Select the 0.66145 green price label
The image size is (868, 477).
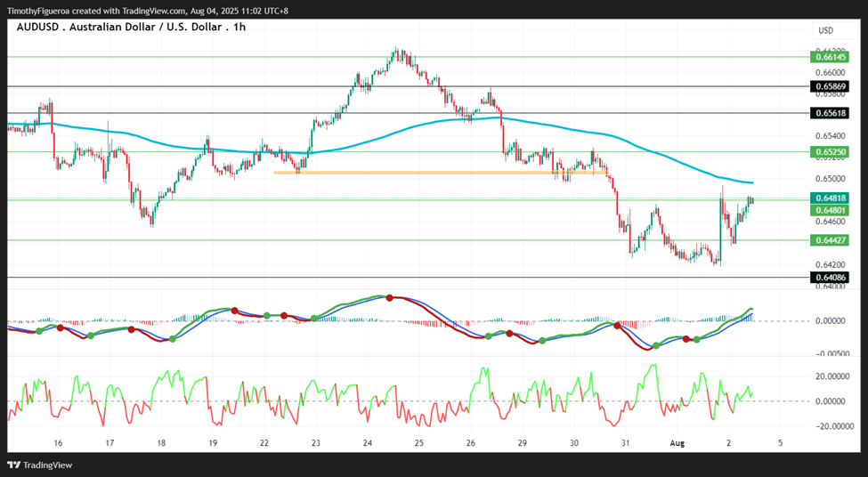829,56
